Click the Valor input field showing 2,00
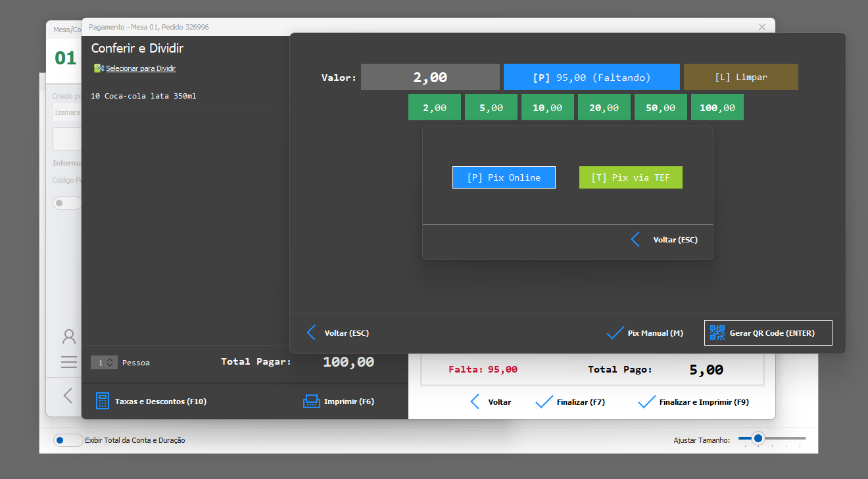 430,77
